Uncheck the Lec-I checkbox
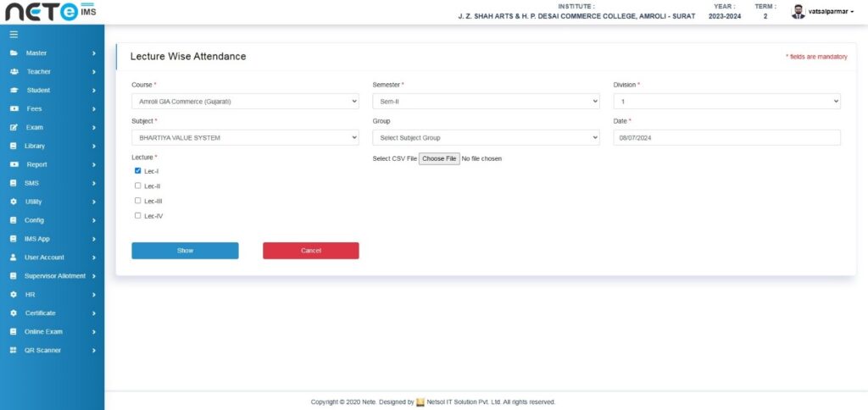The image size is (868, 410). coord(138,170)
